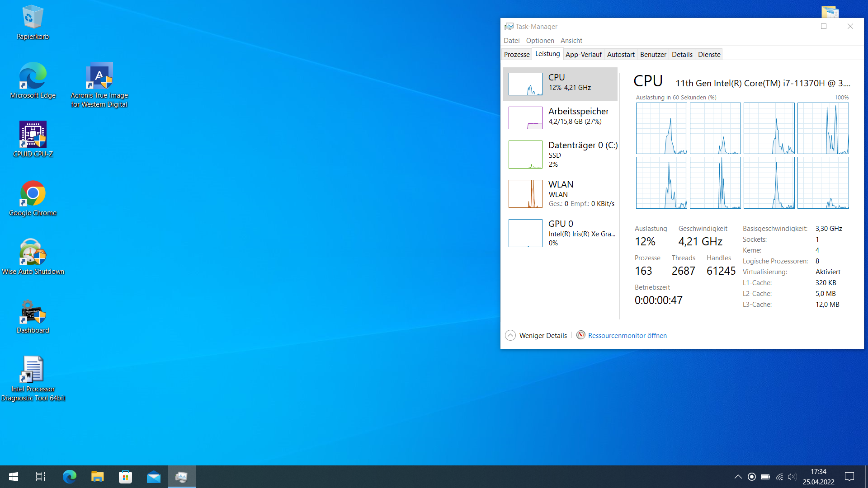Show hidden tray icons chevron
Screen dimensions: 868x488
coord(738,477)
